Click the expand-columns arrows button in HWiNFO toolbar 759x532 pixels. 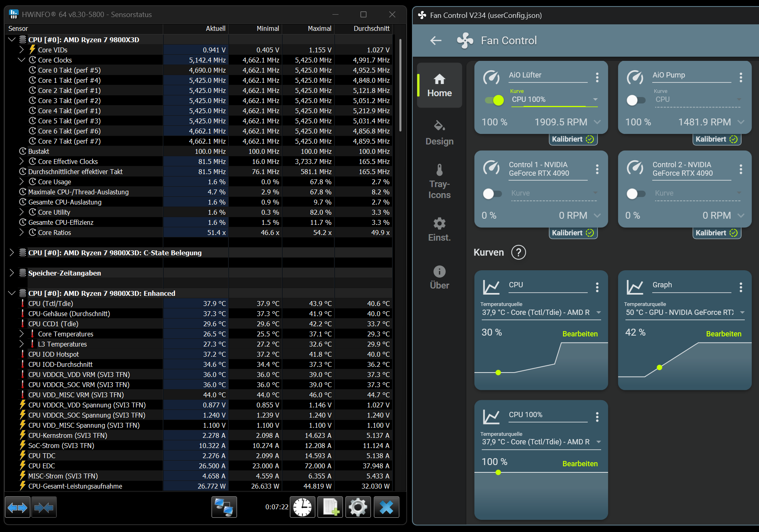(17, 507)
